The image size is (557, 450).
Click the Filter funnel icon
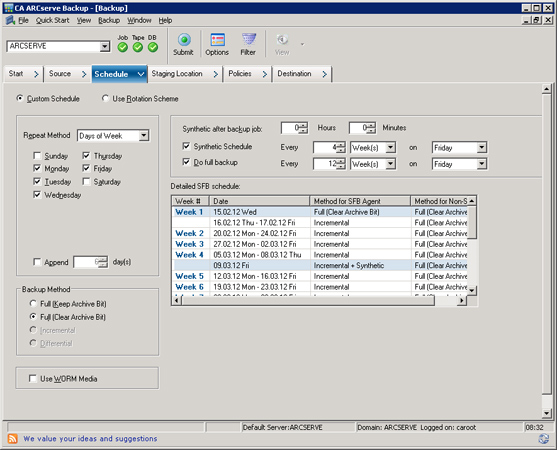point(248,39)
